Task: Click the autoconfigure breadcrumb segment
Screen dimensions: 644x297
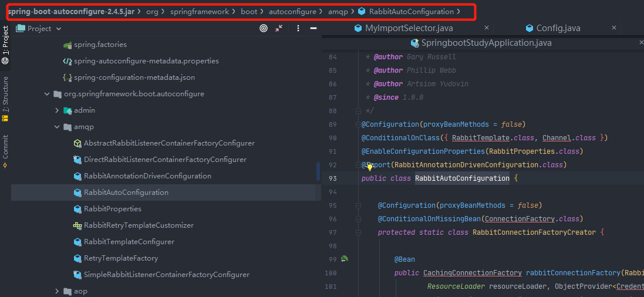Action: [292, 12]
